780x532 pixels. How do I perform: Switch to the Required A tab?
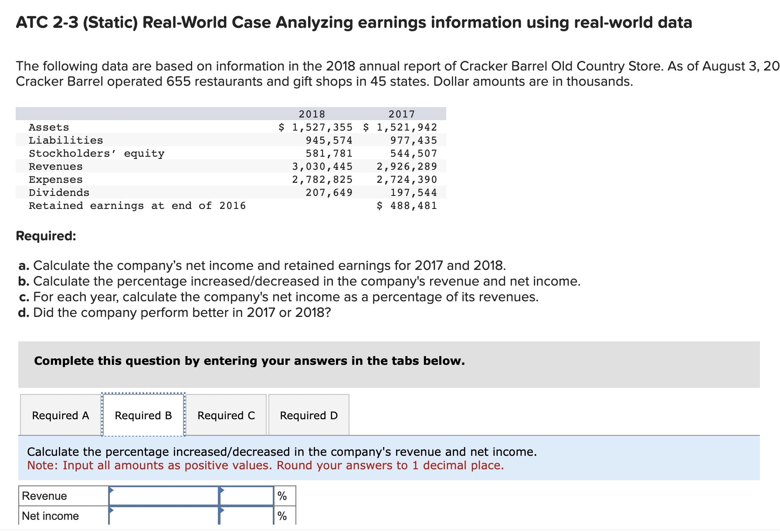click(60, 415)
